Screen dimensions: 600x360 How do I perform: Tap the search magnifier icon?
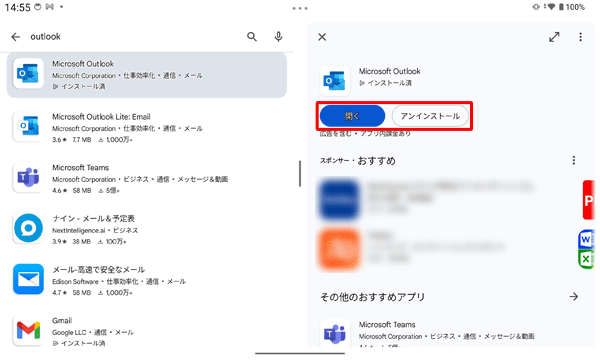point(252,37)
